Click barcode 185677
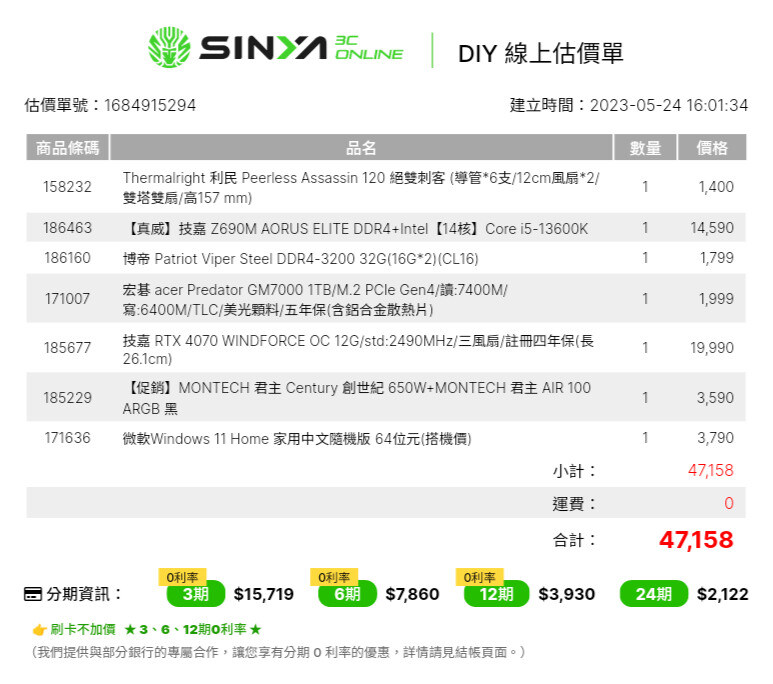 tap(68, 348)
